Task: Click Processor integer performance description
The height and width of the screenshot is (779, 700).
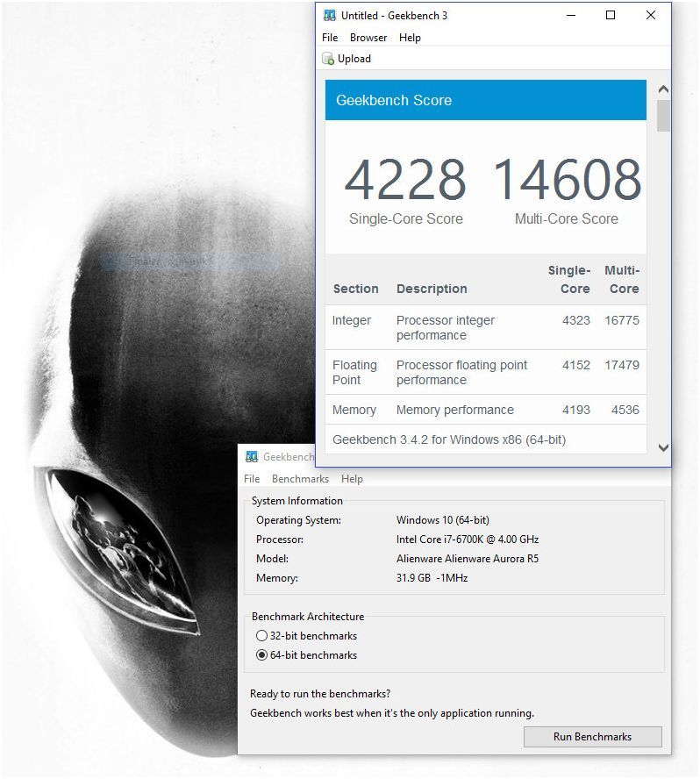Action: point(445,328)
